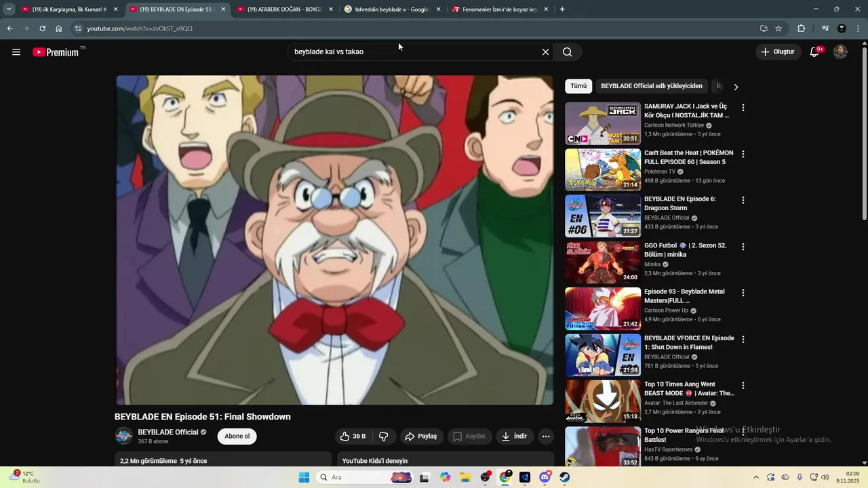Open browser extensions puzzle icon
Screen dimensions: 868x488
click(801, 28)
